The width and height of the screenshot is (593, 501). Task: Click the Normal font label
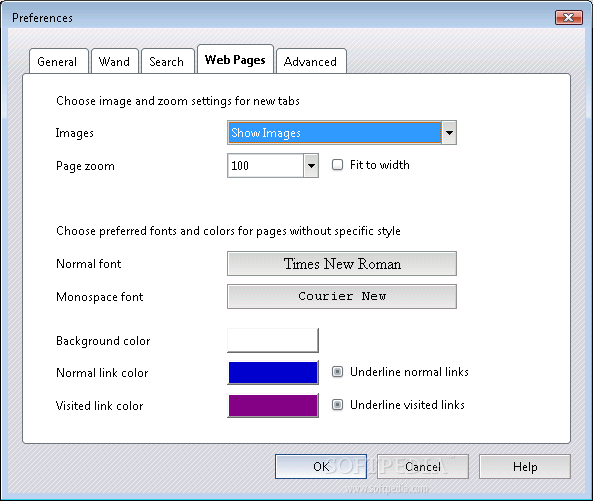88,264
